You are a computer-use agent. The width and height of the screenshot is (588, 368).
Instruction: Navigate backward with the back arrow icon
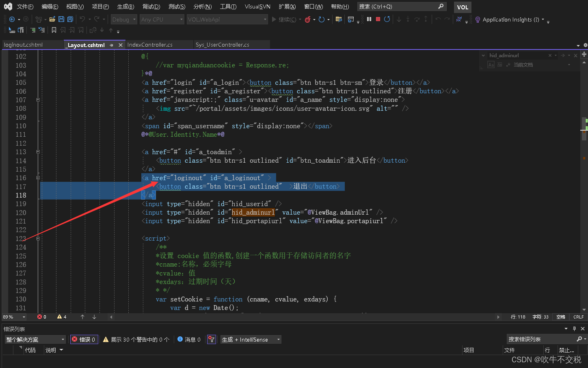pyautogui.click(x=12, y=19)
